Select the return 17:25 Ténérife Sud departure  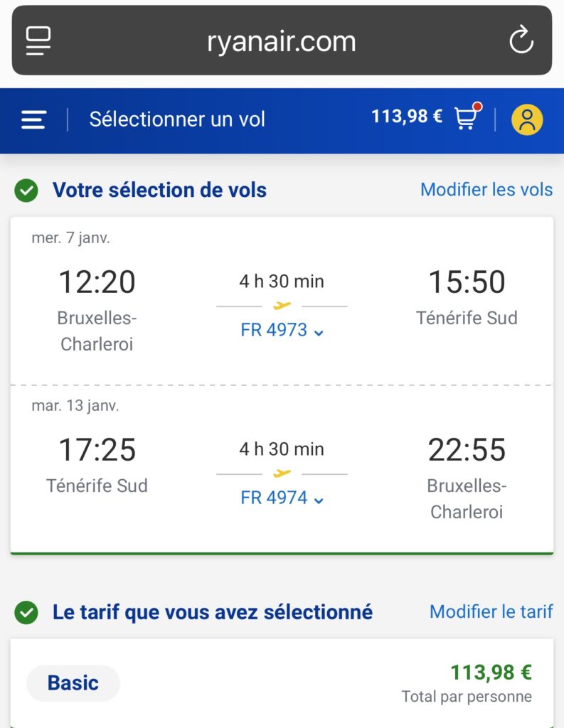pos(97,464)
